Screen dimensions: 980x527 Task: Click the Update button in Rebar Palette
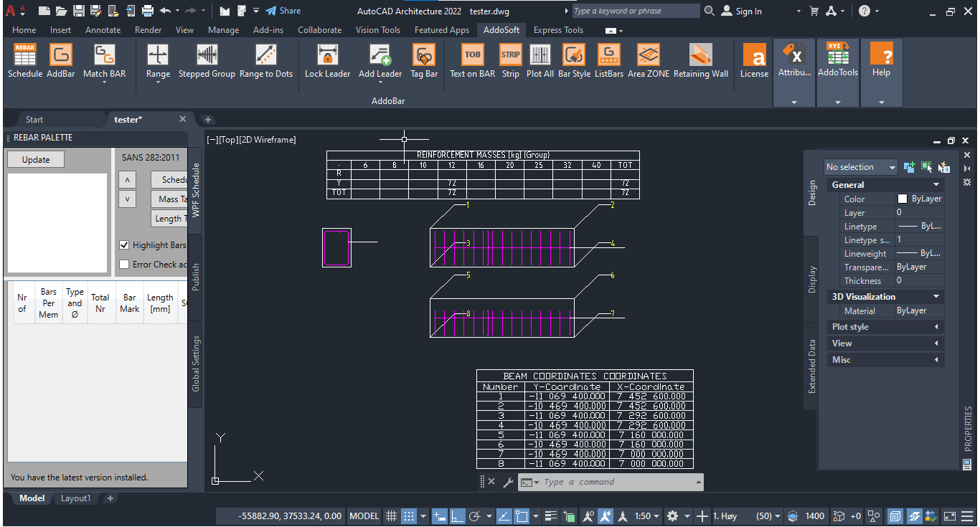coord(36,160)
